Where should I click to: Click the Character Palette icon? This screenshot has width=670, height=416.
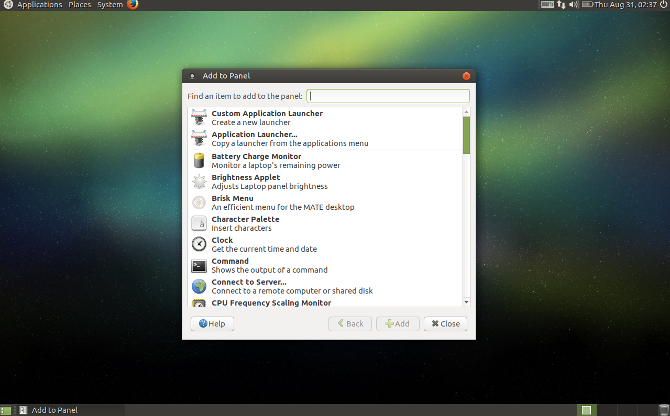coord(199,223)
